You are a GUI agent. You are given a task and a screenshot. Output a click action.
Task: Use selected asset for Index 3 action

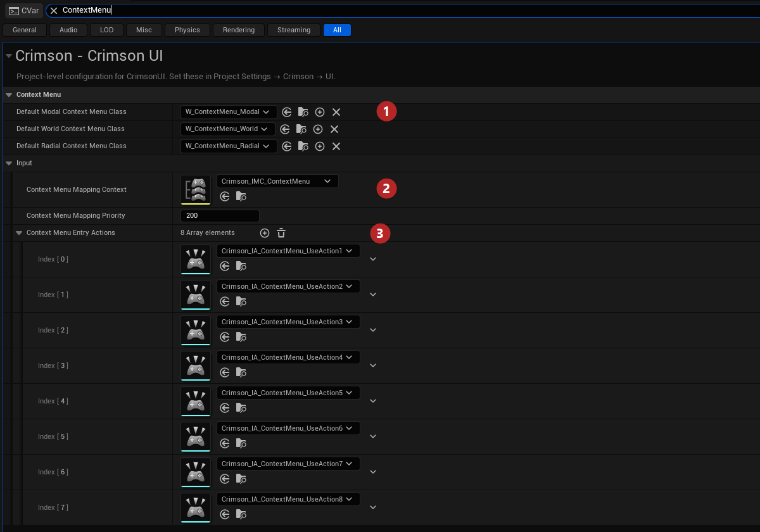pyautogui.click(x=224, y=372)
